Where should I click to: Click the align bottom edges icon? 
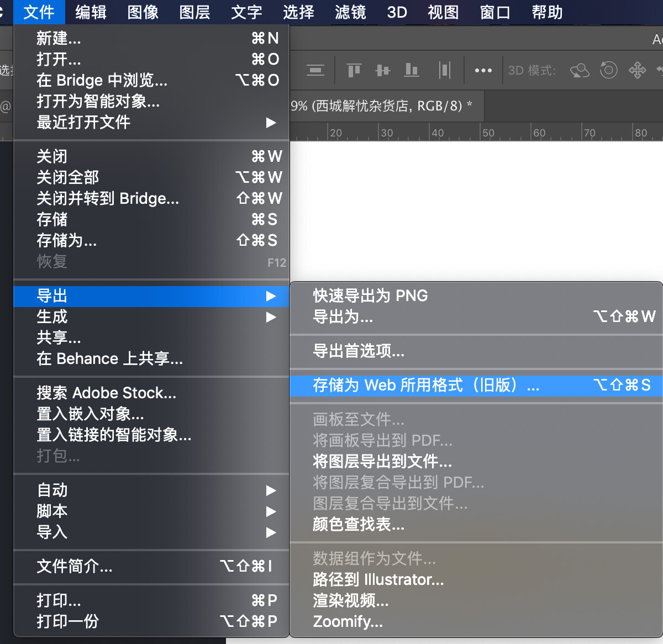coord(412,70)
